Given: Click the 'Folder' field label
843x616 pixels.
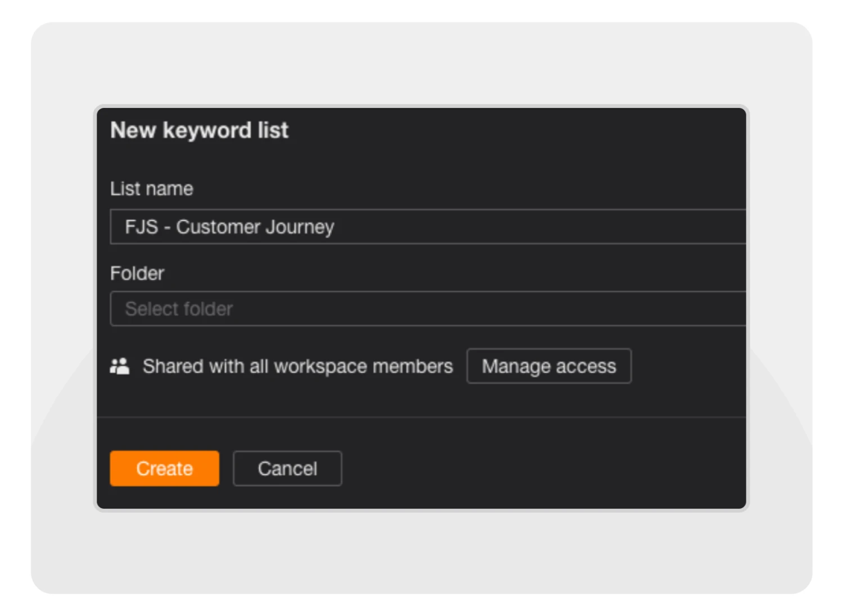Looking at the screenshot, I should pyautogui.click(x=137, y=273).
